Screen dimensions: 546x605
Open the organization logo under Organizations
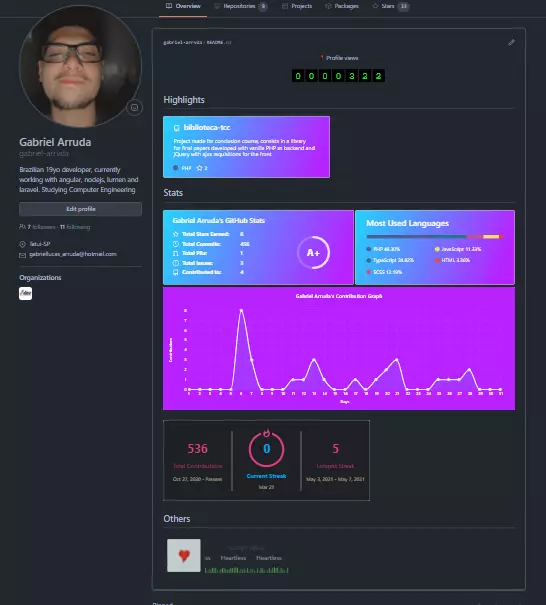click(x=25, y=293)
